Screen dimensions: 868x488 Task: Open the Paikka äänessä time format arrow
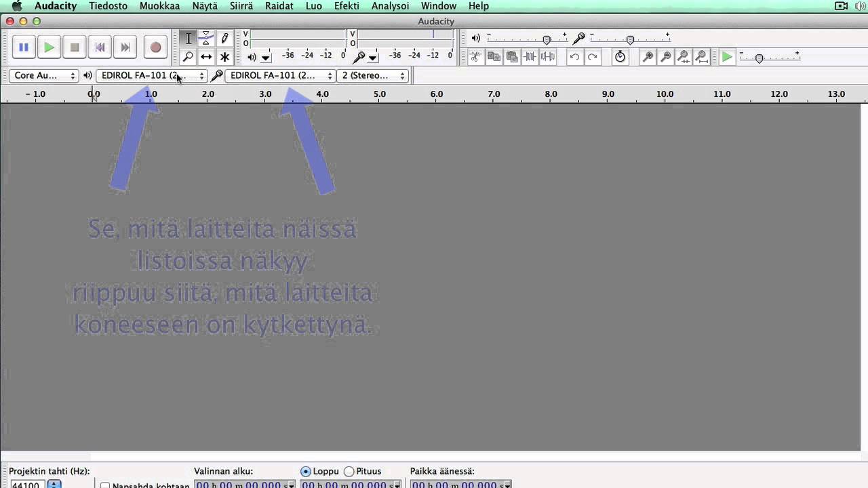pos(507,485)
